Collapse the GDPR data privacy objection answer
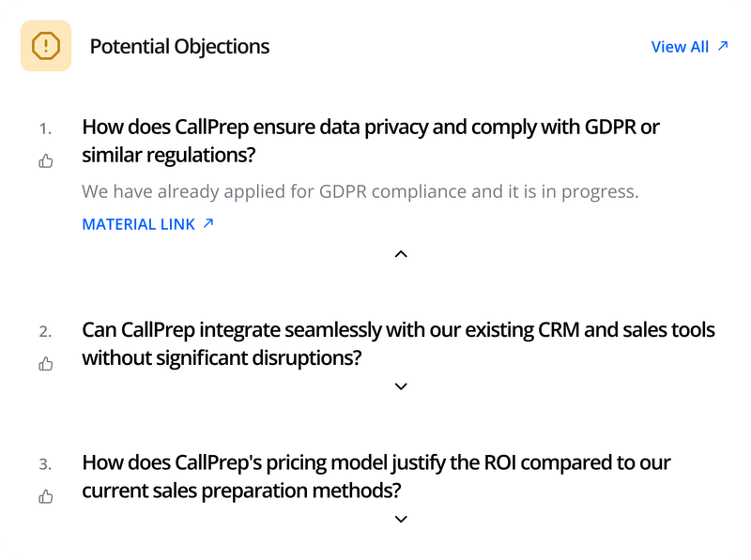751x560 pixels. pos(401,254)
